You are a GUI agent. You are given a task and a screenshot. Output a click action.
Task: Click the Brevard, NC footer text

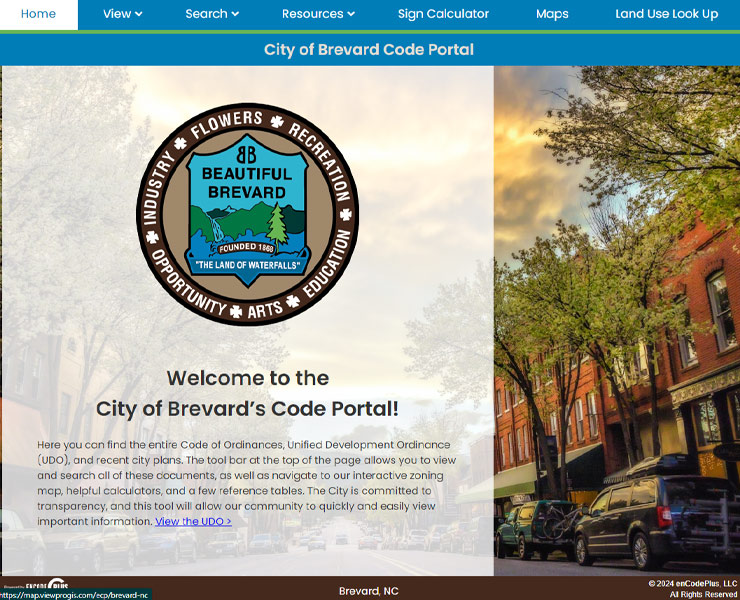(369, 591)
